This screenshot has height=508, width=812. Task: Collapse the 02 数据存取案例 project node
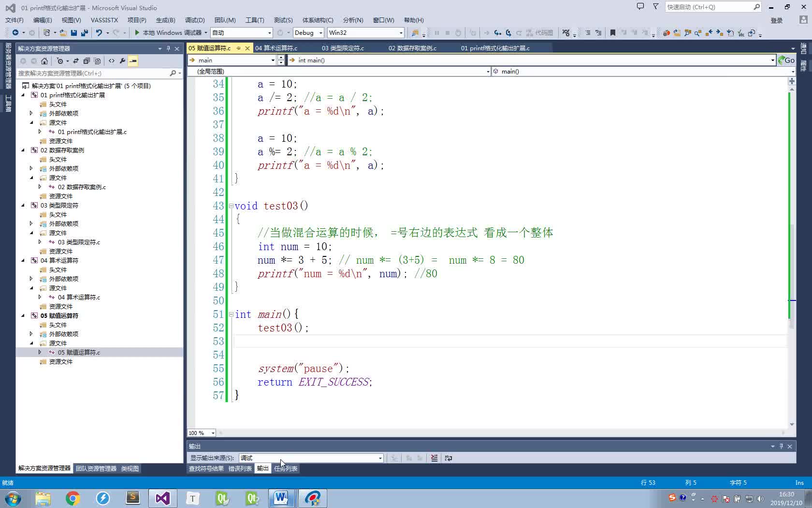(x=23, y=150)
